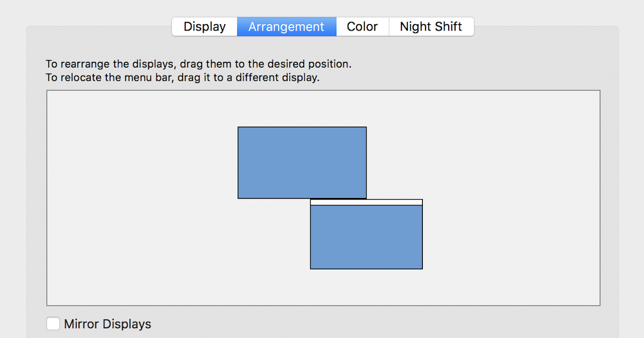Select the lower-right display rectangle
This screenshot has height=338, width=644.
pos(367,236)
